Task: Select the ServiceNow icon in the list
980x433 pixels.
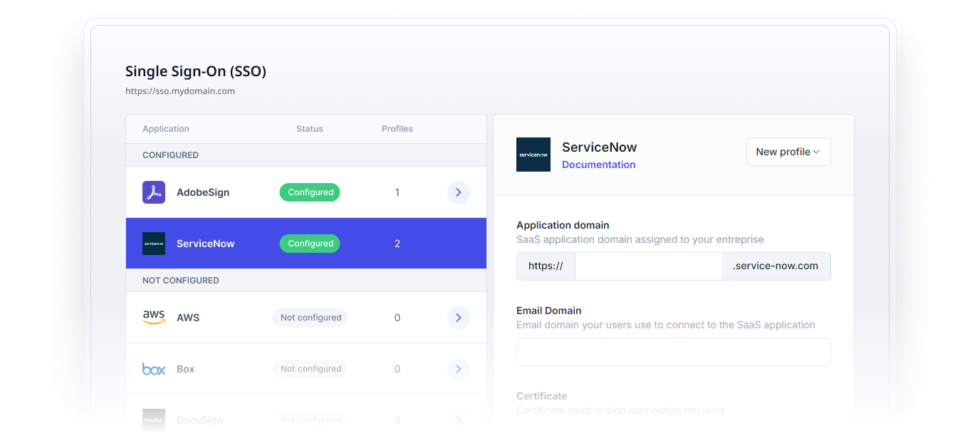Action: (153, 243)
